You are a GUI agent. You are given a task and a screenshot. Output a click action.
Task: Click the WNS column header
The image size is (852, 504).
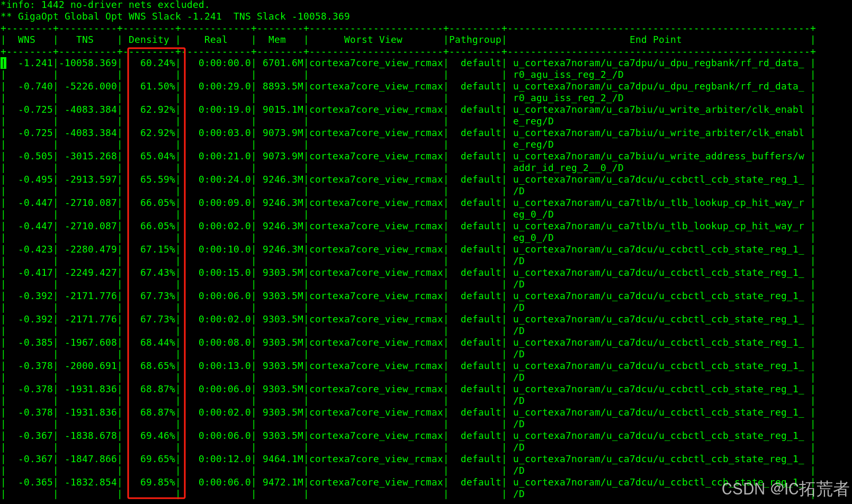[26, 40]
